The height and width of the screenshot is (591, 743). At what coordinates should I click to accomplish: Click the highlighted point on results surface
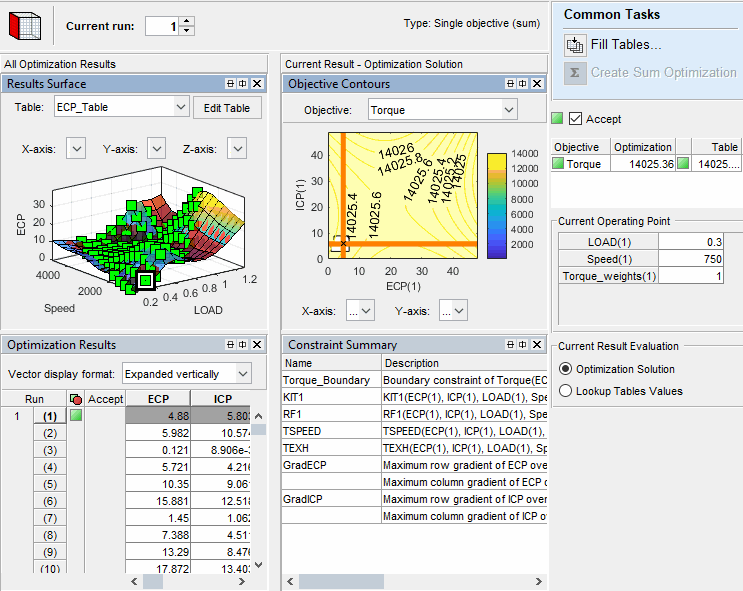(145, 281)
